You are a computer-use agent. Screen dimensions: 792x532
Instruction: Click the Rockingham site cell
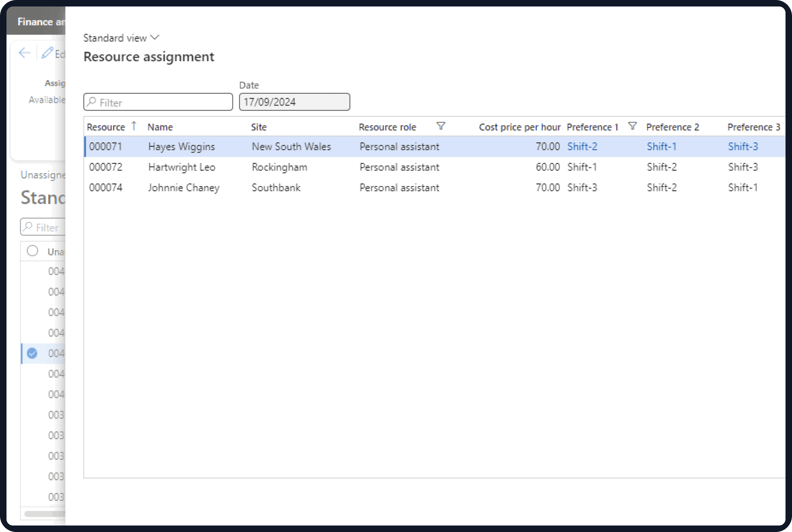[x=280, y=167]
